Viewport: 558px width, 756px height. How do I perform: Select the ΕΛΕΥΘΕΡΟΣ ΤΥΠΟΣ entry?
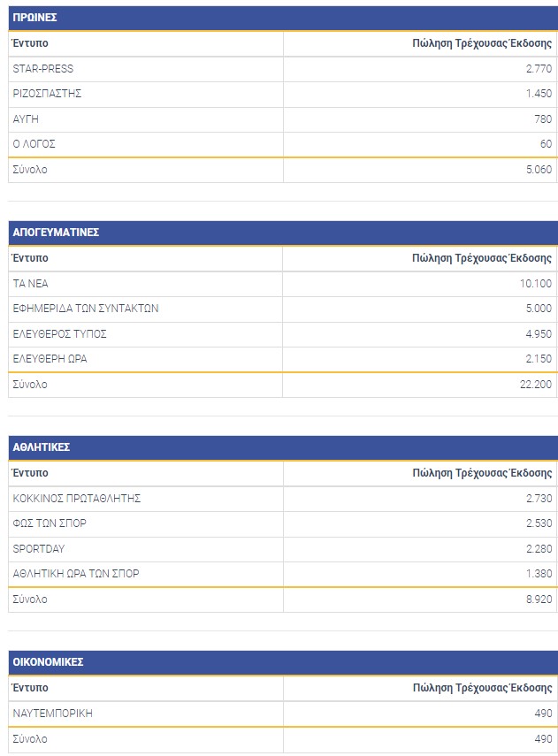click(x=60, y=334)
